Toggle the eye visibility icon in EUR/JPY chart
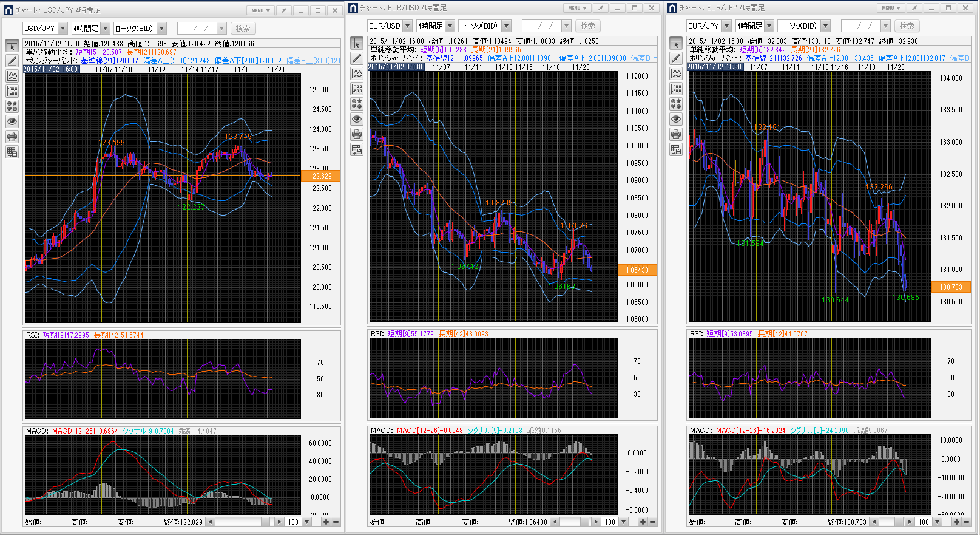 (x=676, y=119)
